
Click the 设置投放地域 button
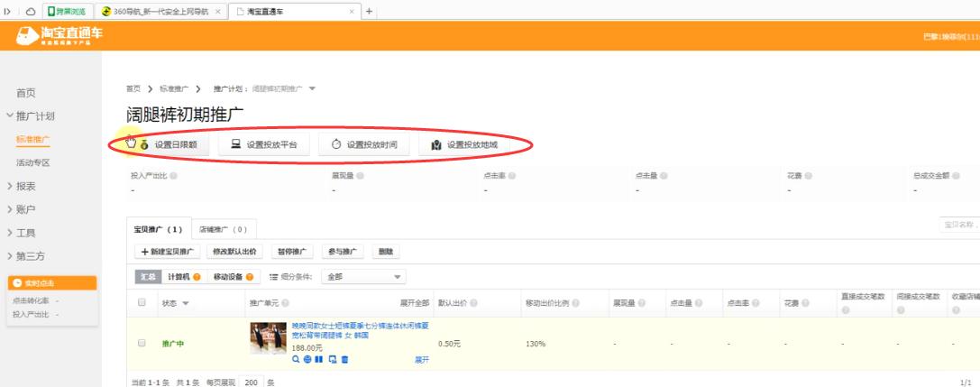(464, 144)
